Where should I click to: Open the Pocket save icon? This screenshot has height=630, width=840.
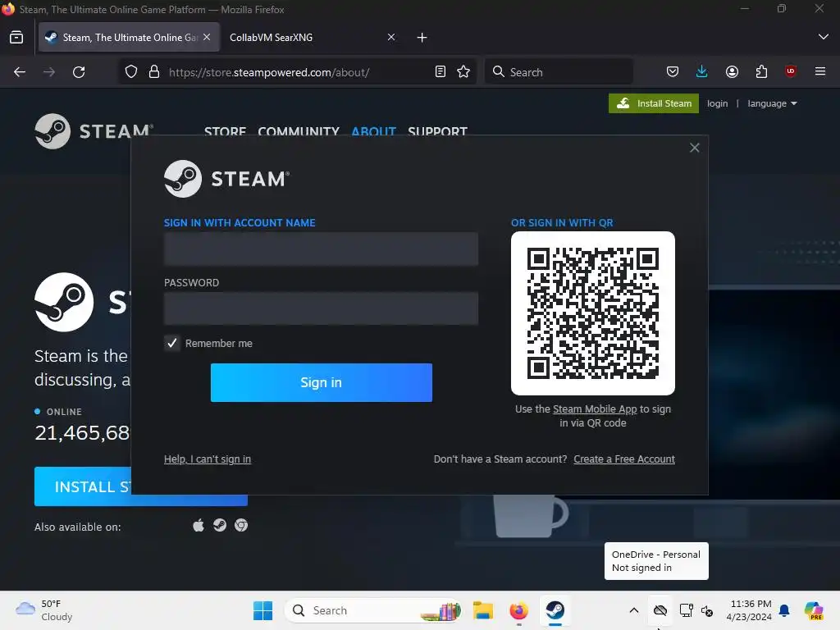tap(673, 72)
